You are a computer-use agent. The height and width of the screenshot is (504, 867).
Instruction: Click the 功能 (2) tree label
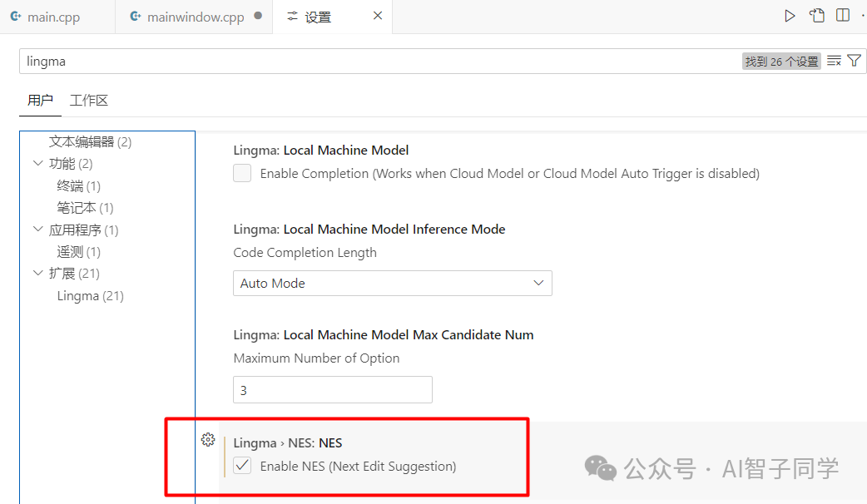(x=71, y=164)
